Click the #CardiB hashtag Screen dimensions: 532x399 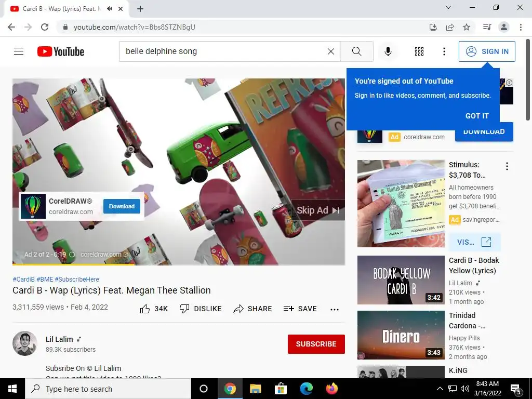click(x=23, y=279)
